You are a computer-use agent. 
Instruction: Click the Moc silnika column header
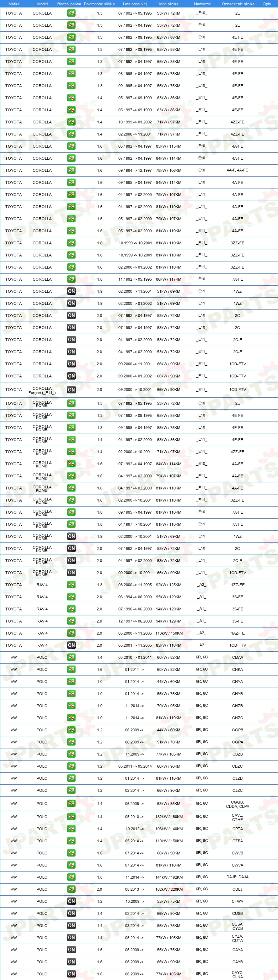[169, 4]
